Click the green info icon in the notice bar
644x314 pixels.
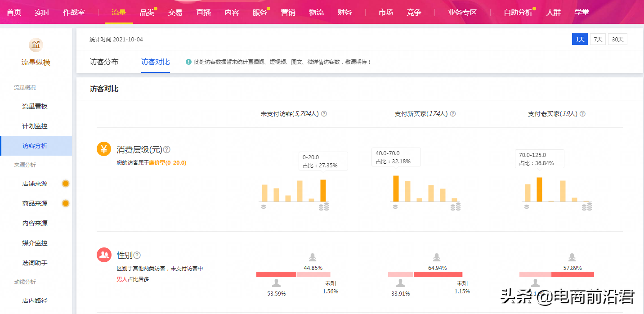[188, 61]
